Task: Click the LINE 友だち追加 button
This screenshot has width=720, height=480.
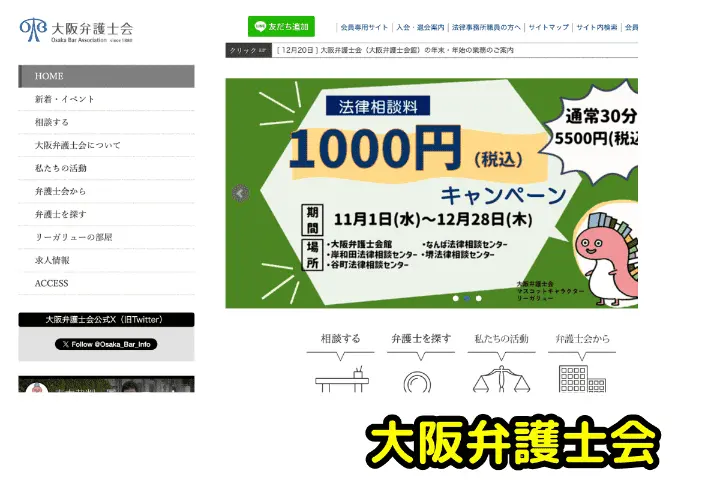Action: pos(281,27)
